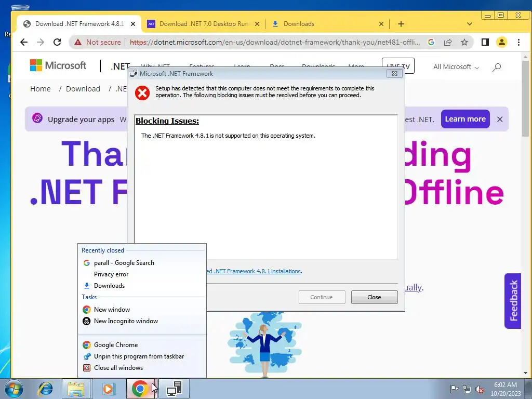Choose Close all windows

pos(142,368)
